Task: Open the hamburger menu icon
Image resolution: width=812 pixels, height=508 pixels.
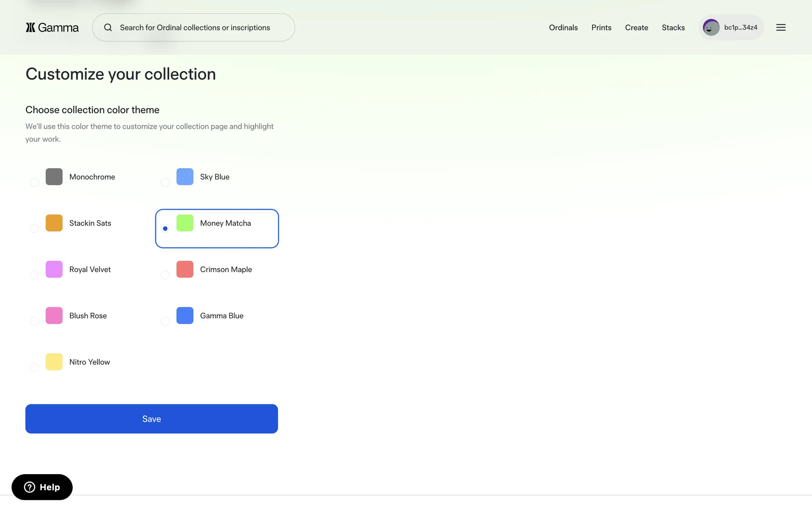Action: pos(781,28)
